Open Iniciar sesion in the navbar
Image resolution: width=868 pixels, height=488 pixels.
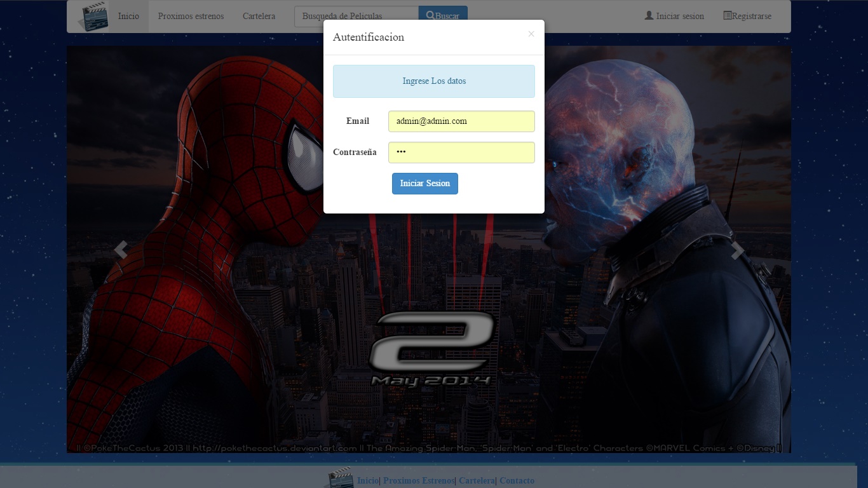tap(674, 17)
